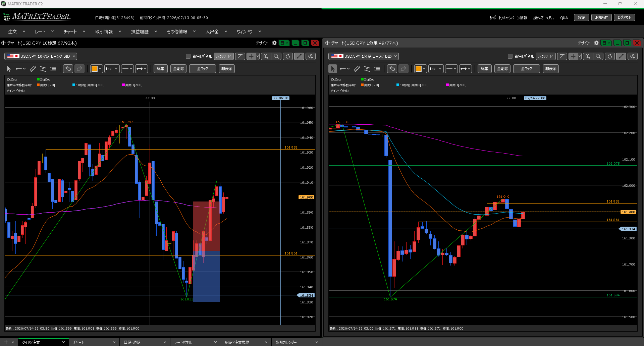Toggle リスクリワード in the 1分足 chart
Image resolution: width=644 pixels, height=346 pixels.
click(546, 56)
